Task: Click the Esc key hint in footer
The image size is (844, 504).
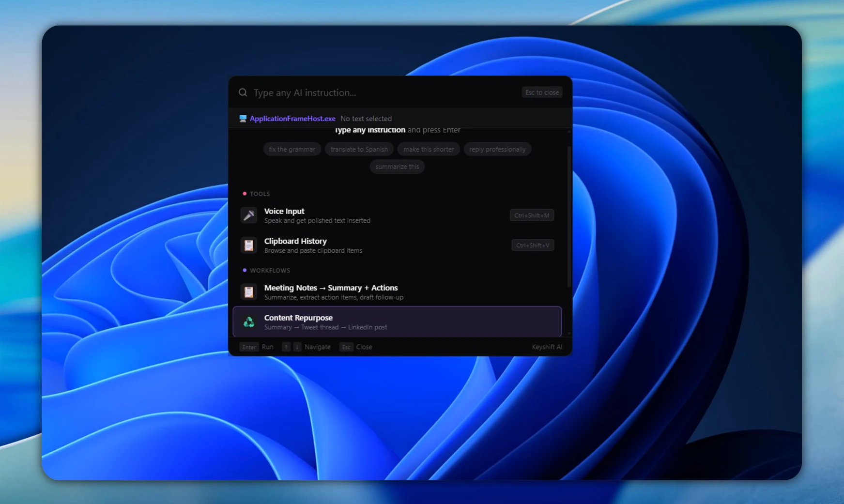Action: (346, 347)
